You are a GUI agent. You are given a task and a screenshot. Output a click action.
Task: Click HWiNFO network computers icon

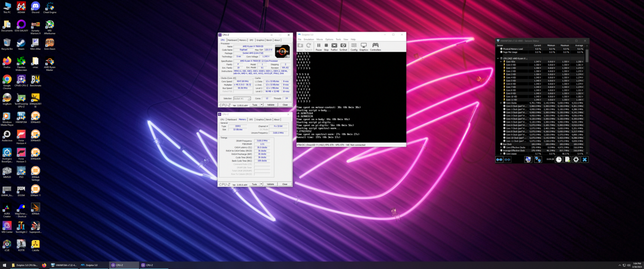(538, 159)
